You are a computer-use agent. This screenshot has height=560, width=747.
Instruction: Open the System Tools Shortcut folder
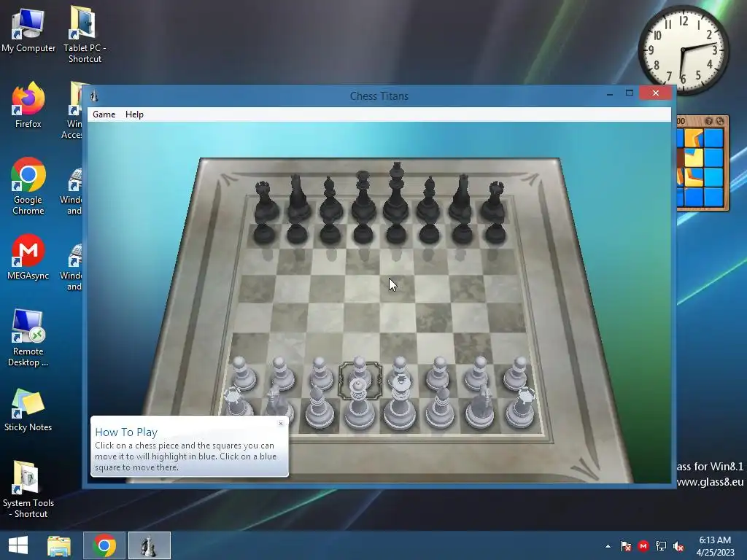[x=28, y=489]
